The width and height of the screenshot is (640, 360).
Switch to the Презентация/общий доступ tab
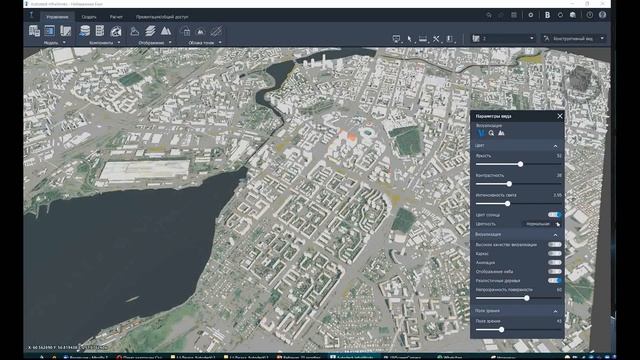coord(162,17)
